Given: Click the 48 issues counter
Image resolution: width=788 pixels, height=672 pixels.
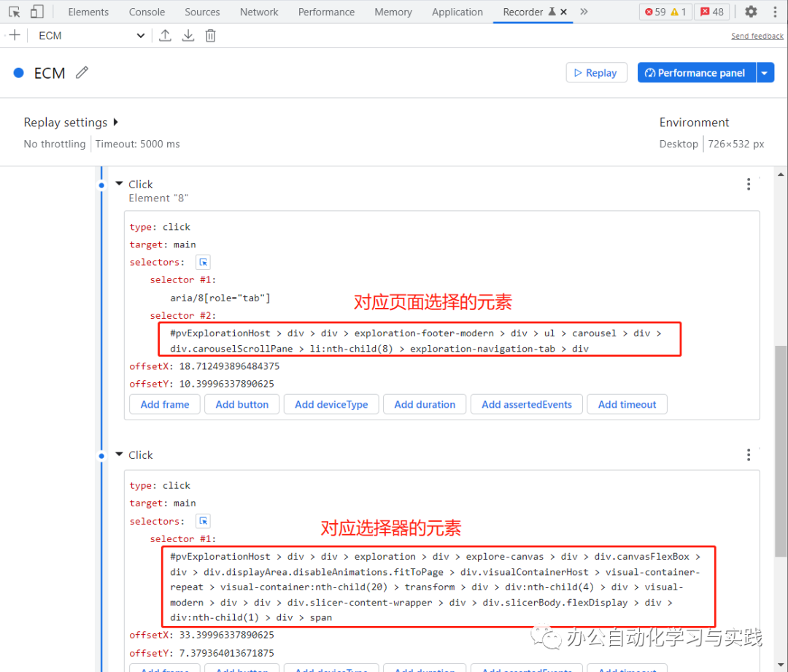Looking at the screenshot, I should (x=712, y=12).
